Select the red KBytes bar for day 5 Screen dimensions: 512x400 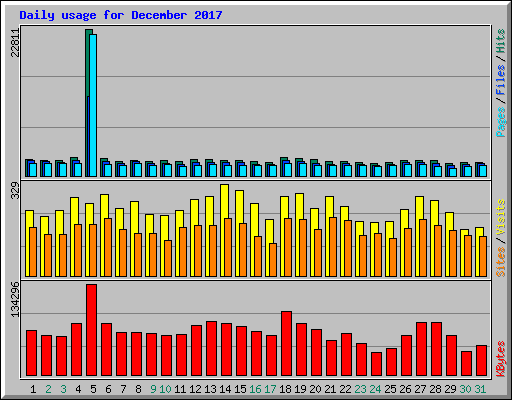92,330
